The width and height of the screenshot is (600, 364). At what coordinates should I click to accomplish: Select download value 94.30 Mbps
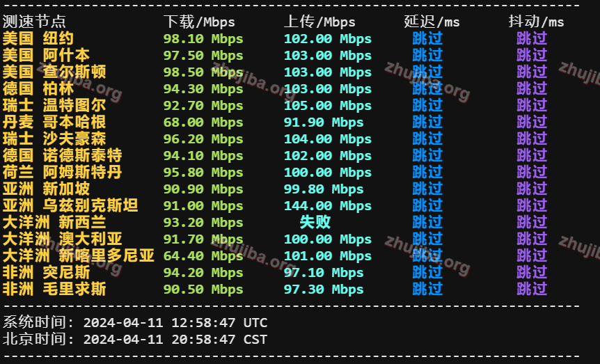click(x=203, y=89)
